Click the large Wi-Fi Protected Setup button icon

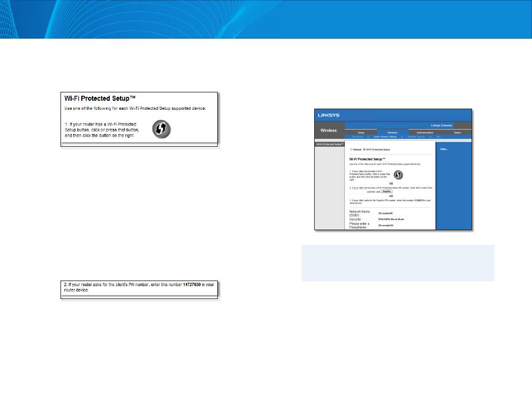(x=161, y=129)
